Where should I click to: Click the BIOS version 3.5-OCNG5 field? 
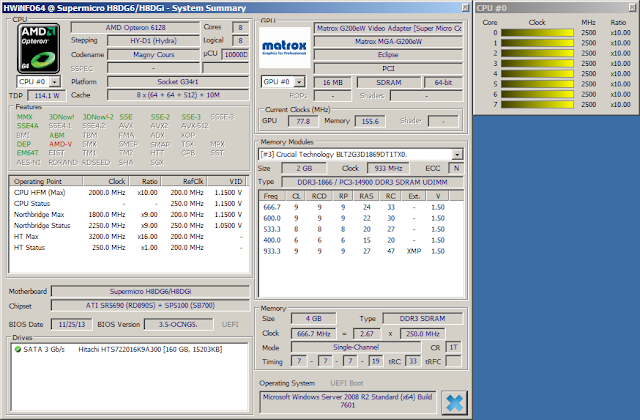point(178,324)
